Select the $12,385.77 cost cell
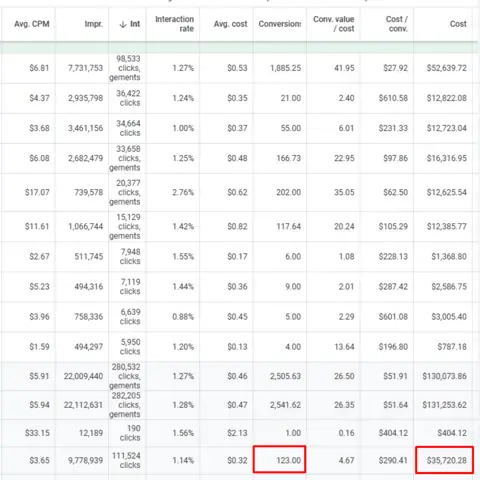Image resolution: width=480 pixels, height=480 pixels. point(447,226)
